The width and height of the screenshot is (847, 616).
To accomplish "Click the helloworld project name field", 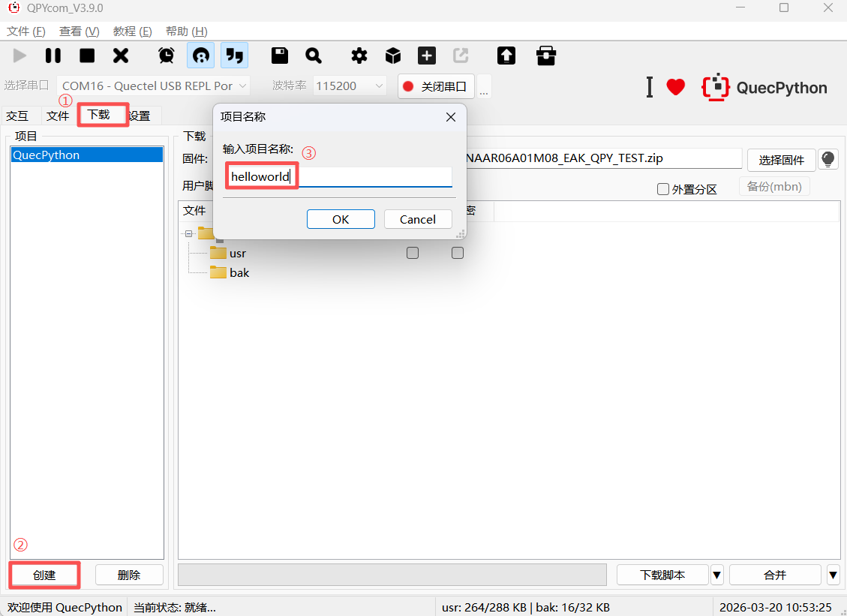I will coord(341,177).
